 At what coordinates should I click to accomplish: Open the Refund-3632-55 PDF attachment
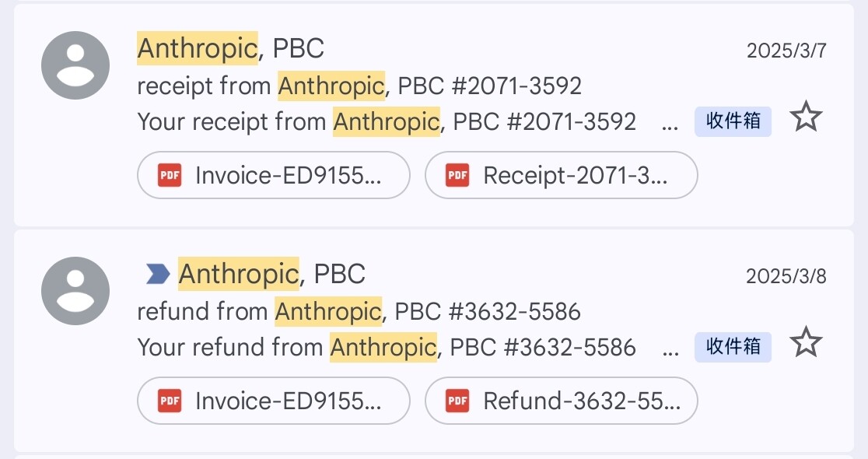[x=562, y=401]
